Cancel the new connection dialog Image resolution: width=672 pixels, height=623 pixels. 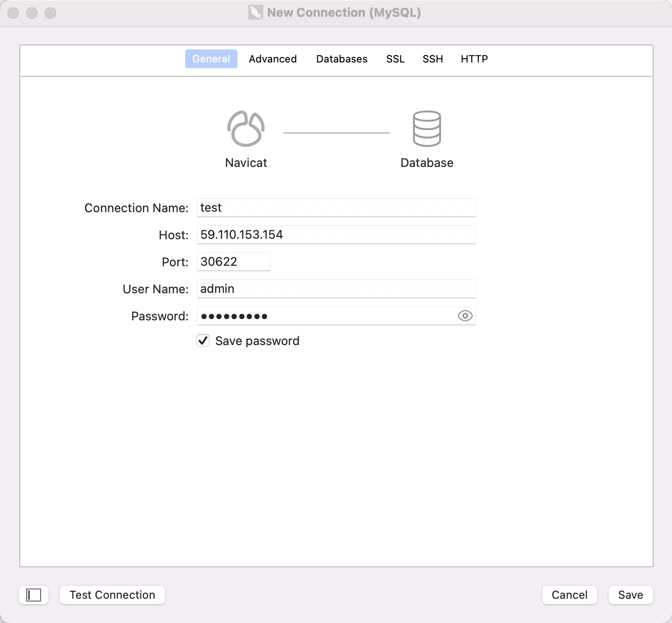coord(569,595)
